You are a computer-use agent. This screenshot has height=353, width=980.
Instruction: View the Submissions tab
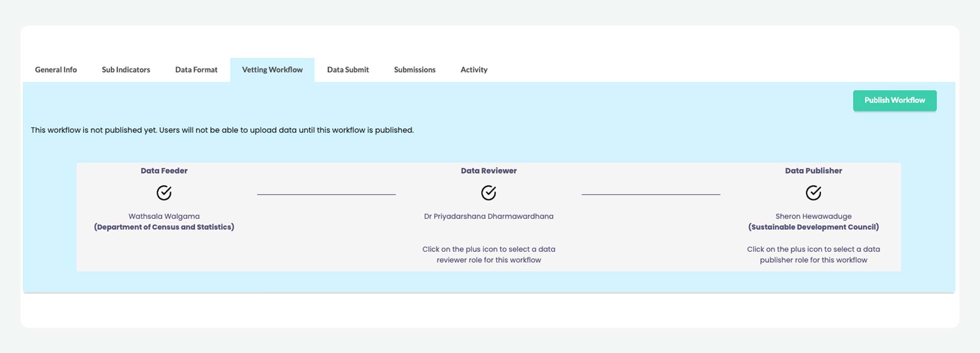coord(414,69)
